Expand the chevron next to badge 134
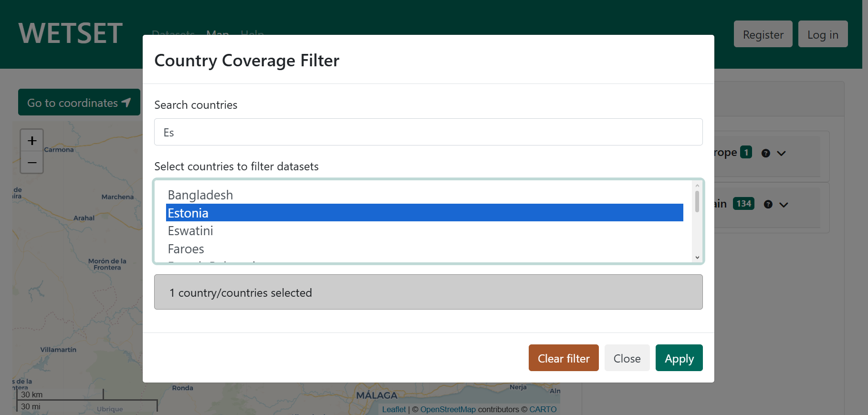This screenshot has width=868, height=415. [x=784, y=204]
